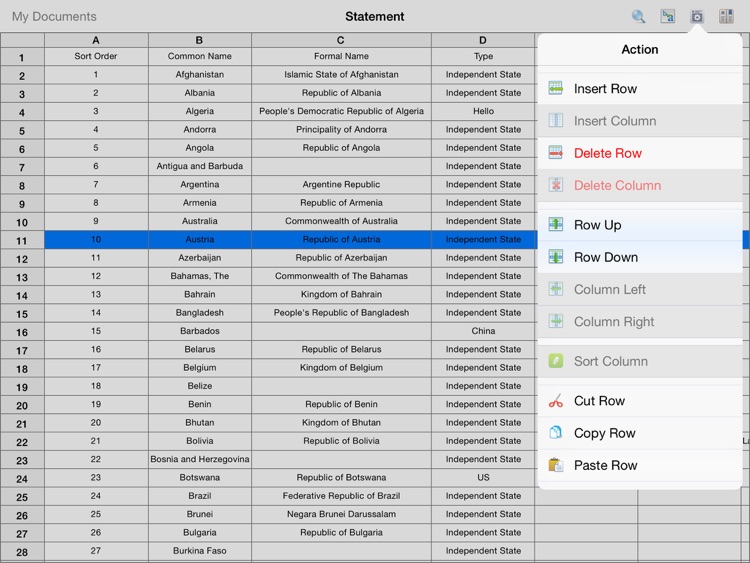Select column A header
This screenshot has height=563, width=750.
pos(96,40)
